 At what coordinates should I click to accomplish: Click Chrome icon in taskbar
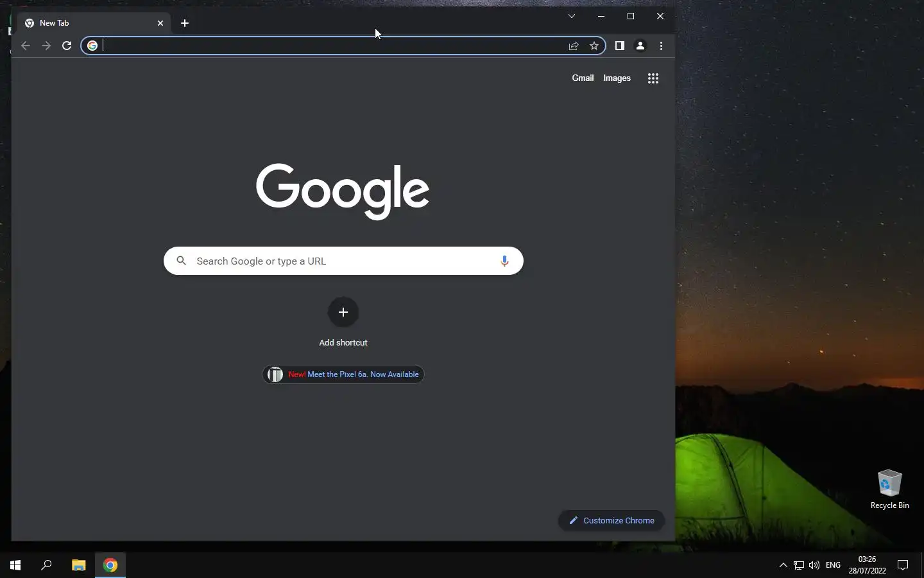point(110,565)
